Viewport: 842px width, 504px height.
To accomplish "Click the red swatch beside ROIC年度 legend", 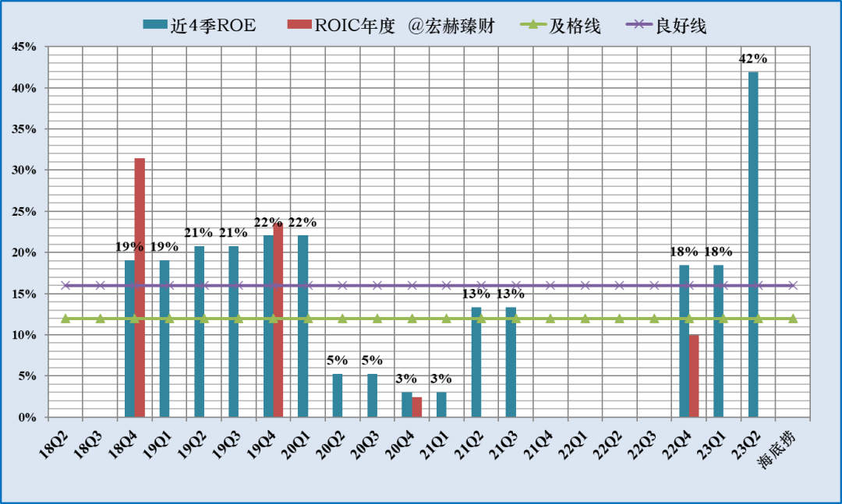I will tap(299, 24).
